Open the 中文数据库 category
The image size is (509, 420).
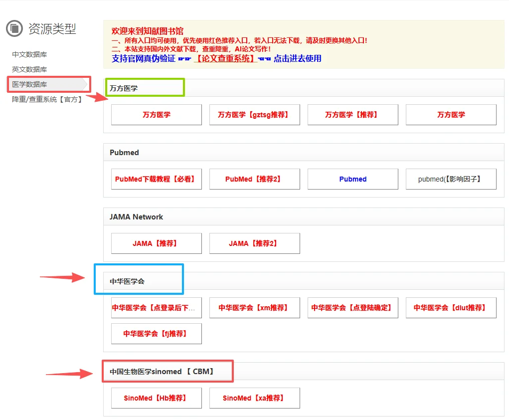(29, 54)
